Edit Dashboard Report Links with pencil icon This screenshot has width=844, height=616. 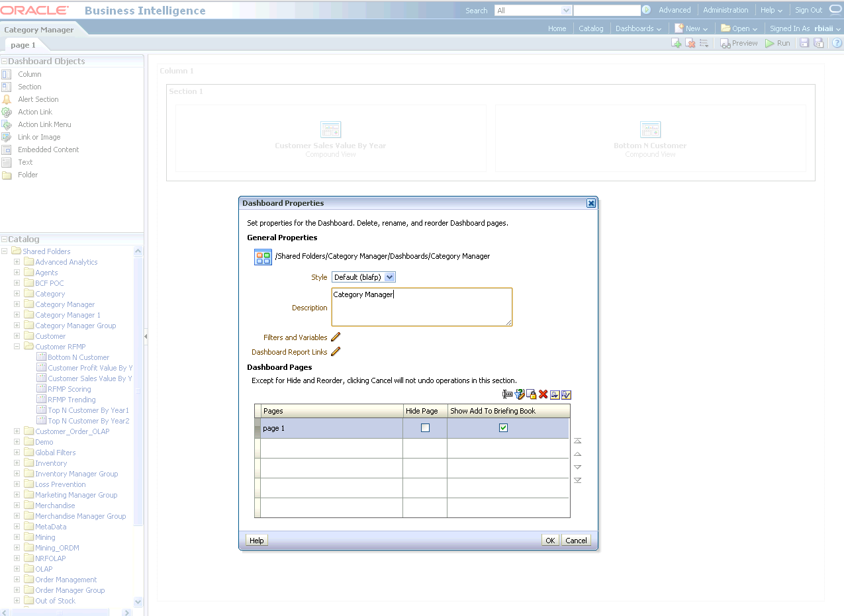336,352
